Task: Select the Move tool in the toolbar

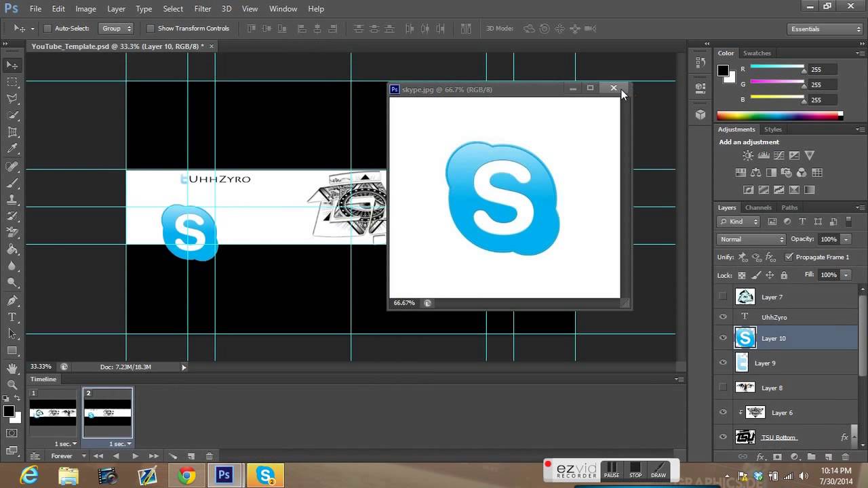Action: (12, 66)
